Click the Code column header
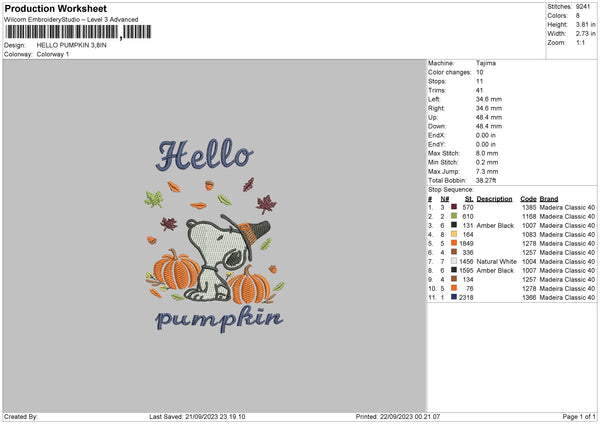The height and width of the screenshot is (424, 600). 528,198
